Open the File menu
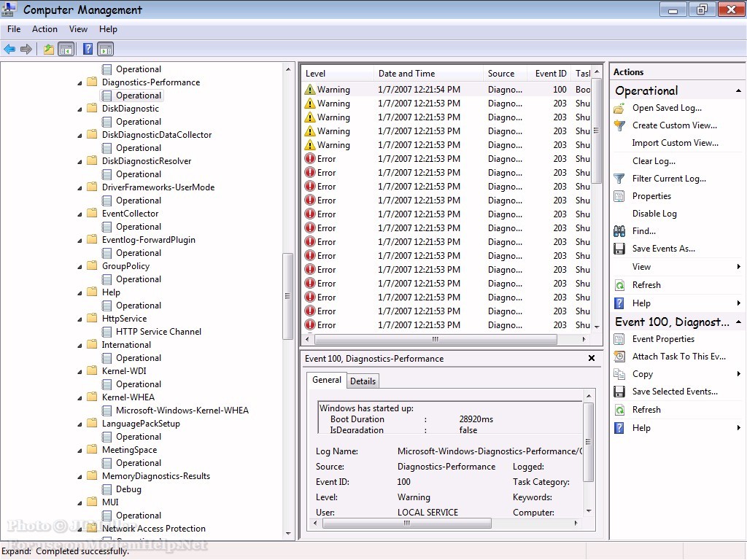Image resolution: width=747 pixels, height=560 pixels. point(14,29)
